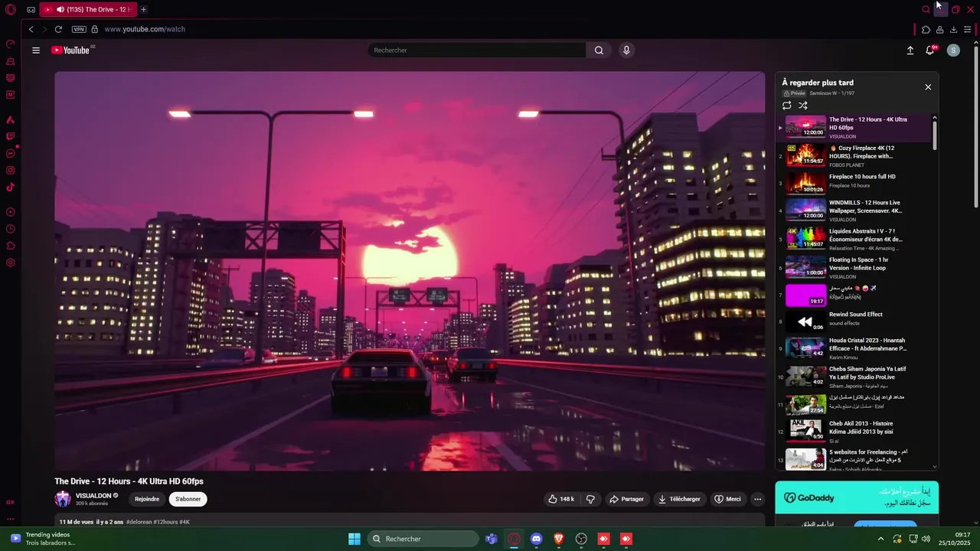
Task: Open Instagram in Opera sidebar
Action: pyautogui.click(x=11, y=170)
